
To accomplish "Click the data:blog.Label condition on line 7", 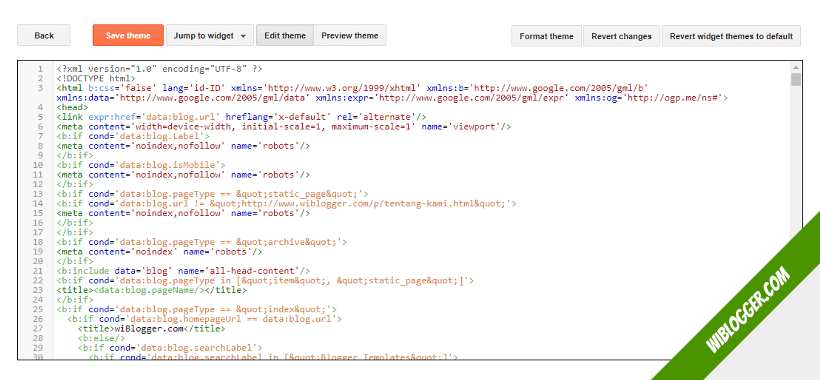I will click(134, 136).
